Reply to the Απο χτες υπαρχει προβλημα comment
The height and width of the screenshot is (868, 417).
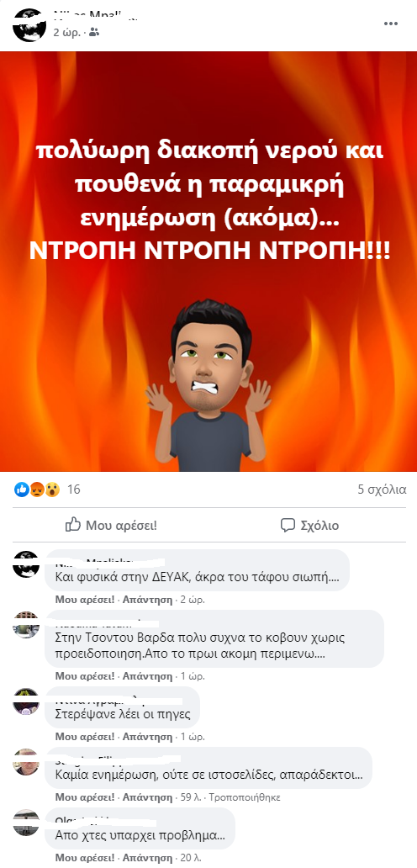click(x=148, y=859)
